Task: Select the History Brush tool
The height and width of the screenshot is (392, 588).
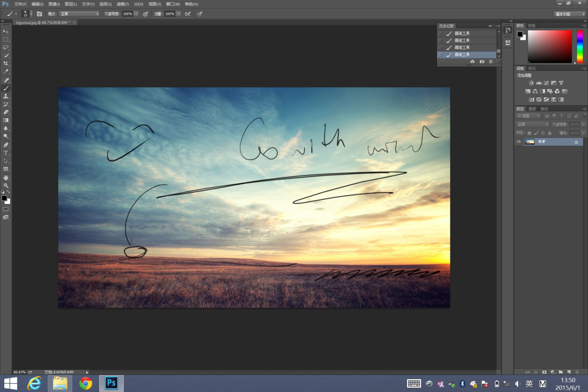Action: (6, 104)
